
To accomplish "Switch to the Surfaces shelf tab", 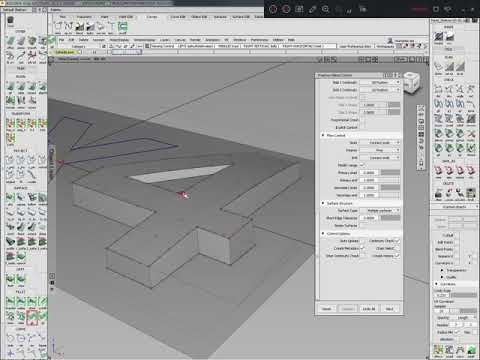I will (x=220, y=17).
